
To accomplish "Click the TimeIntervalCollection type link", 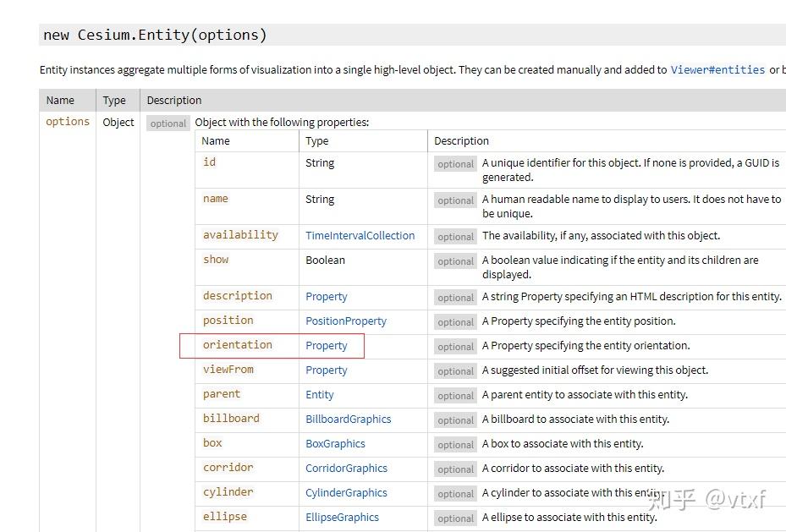I will [x=360, y=236].
